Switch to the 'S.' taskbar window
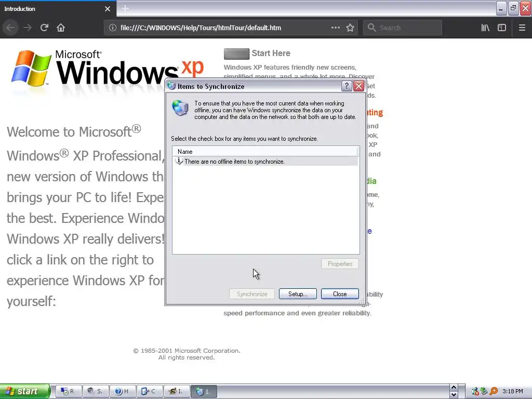 [x=96, y=391]
